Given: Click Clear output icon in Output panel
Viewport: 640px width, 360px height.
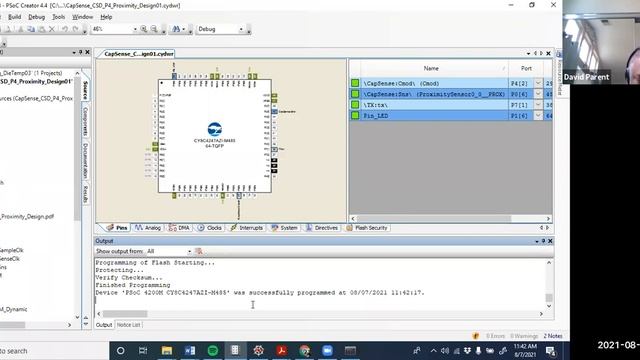Looking at the screenshot, I should click(x=199, y=251).
